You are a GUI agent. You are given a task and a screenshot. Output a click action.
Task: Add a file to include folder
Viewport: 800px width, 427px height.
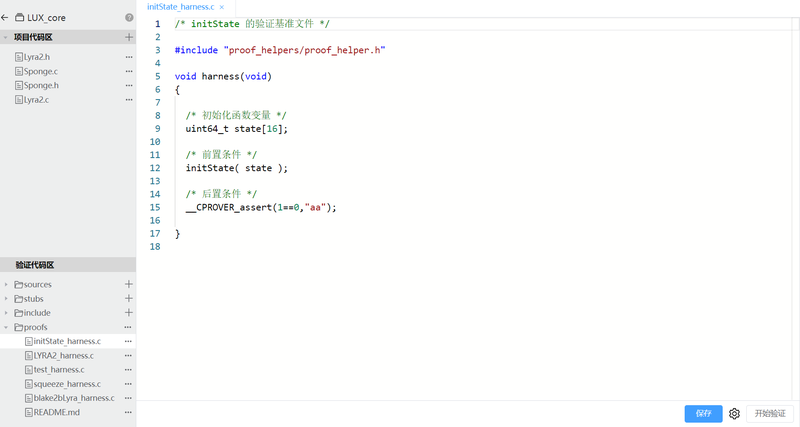click(129, 312)
